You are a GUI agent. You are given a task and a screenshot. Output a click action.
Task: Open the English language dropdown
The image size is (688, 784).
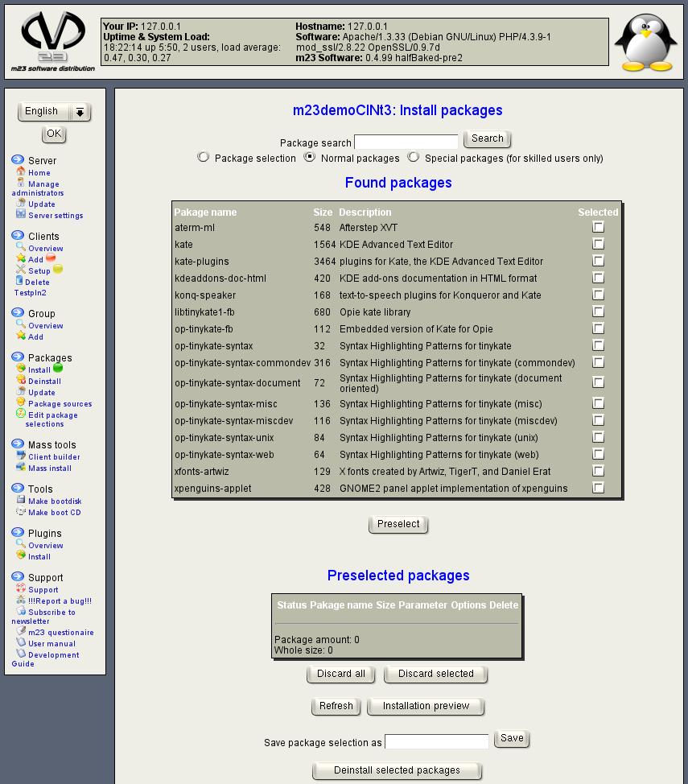[x=54, y=112]
